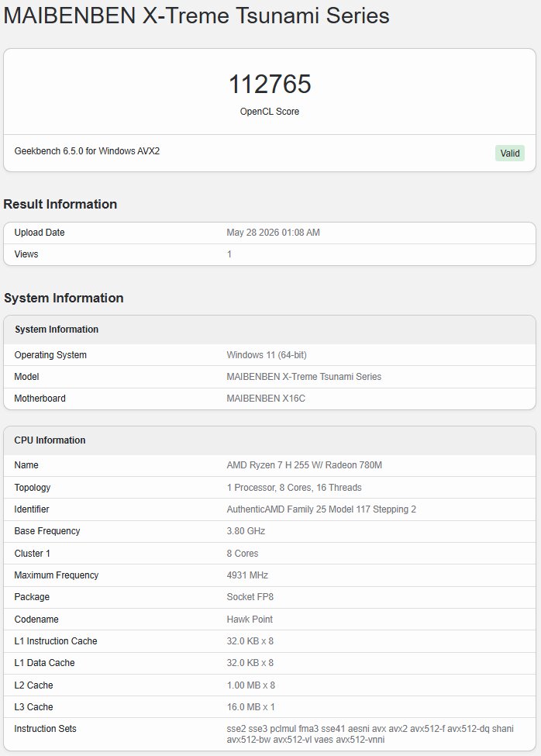Click the Maximum Frequency label

[57, 575]
